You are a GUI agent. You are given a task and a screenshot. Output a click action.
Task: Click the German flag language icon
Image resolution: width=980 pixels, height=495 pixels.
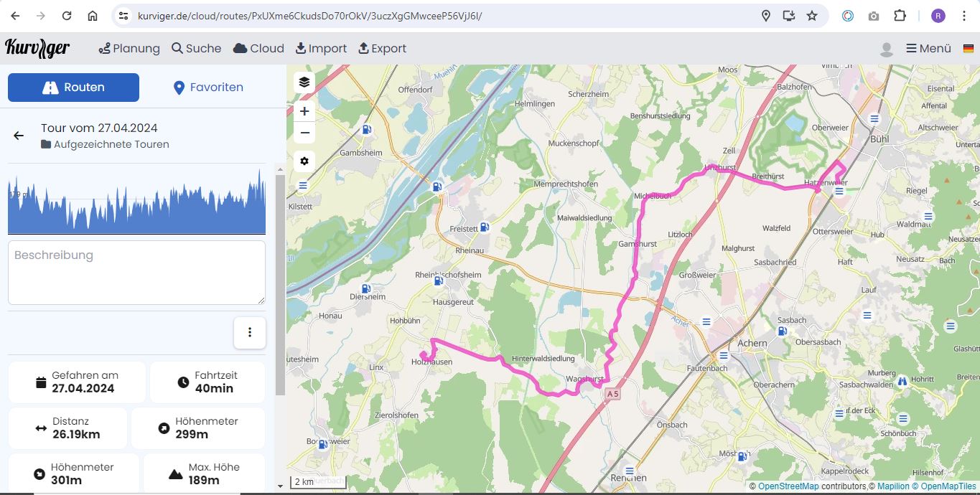(x=967, y=49)
